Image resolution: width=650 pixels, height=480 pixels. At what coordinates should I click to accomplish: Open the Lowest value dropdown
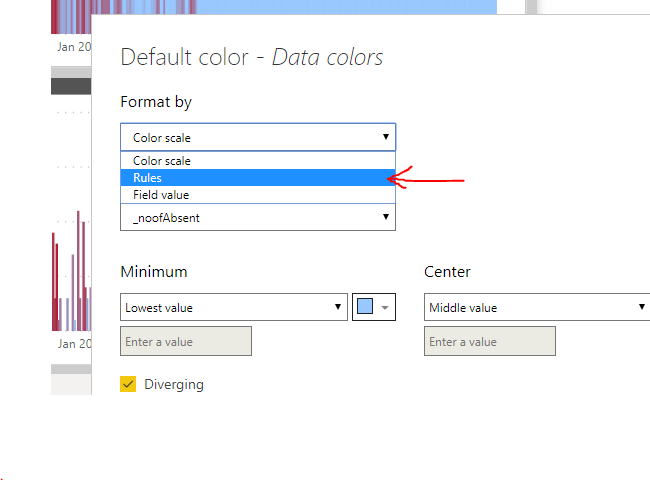point(234,307)
